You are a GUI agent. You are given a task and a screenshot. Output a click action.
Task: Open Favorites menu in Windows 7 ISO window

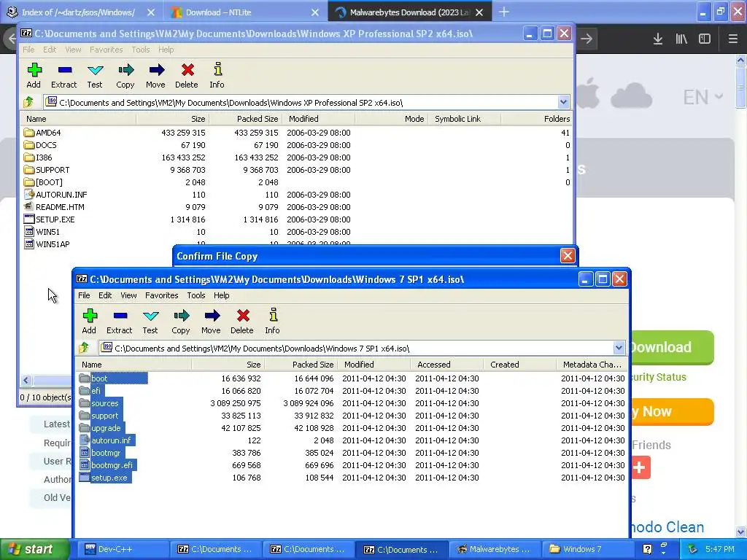point(161,295)
